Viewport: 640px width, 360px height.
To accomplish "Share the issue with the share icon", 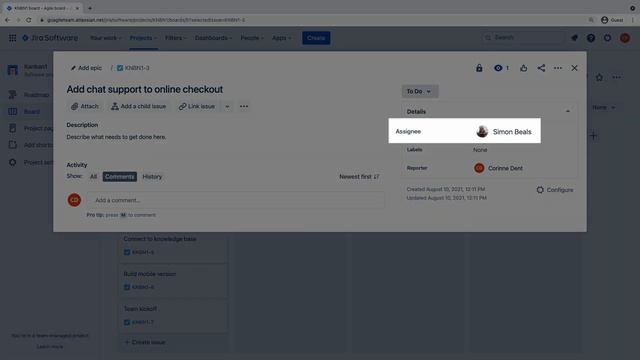I will click(541, 68).
